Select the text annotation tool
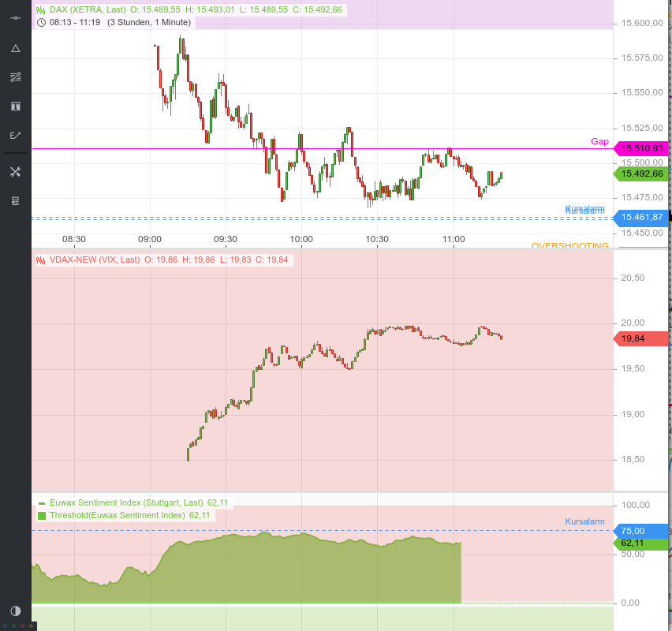Image resolution: width=672 pixels, height=631 pixels. pyautogui.click(x=15, y=106)
